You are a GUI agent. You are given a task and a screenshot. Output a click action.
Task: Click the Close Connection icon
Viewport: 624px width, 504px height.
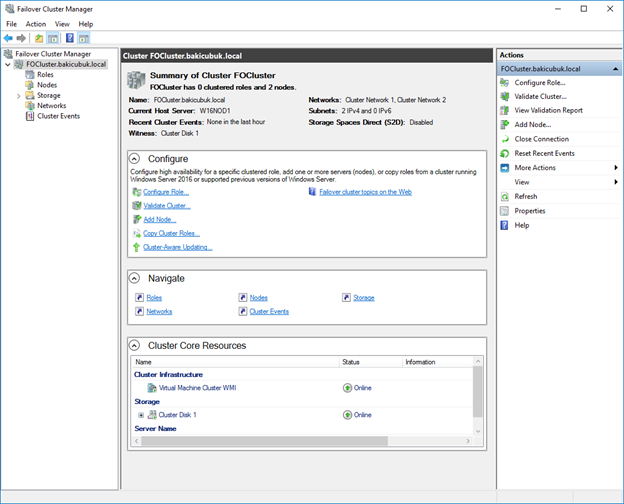pyautogui.click(x=505, y=139)
